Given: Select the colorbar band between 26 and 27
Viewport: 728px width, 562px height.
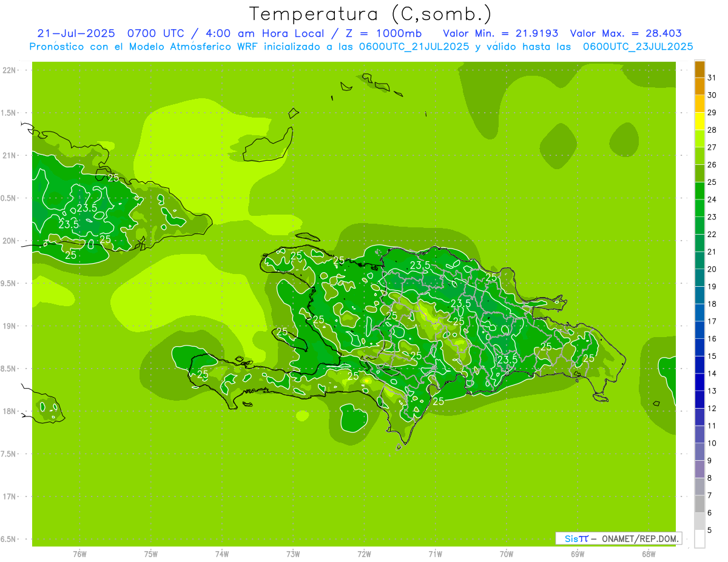Looking at the screenshot, I should [699, 156].
